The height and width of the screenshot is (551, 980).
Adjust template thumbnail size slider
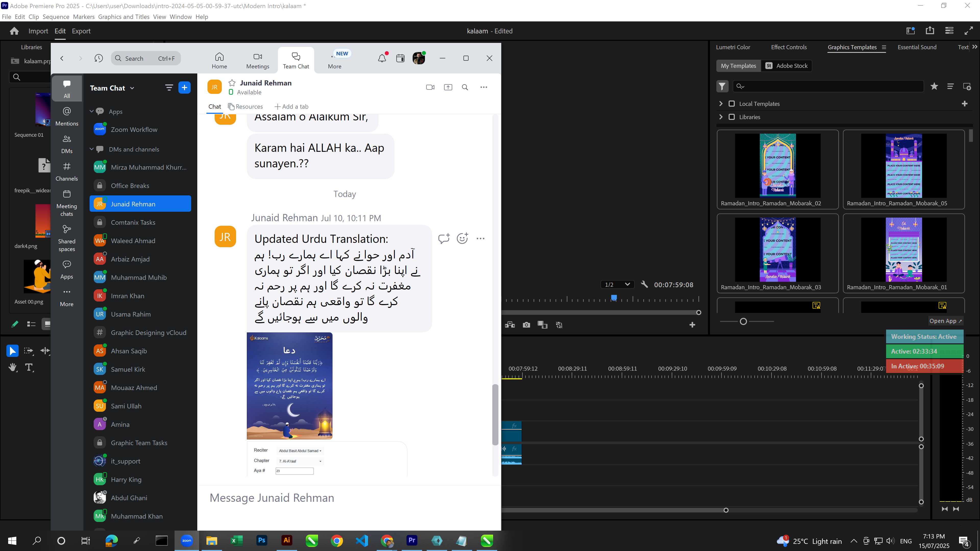point(743,321)
